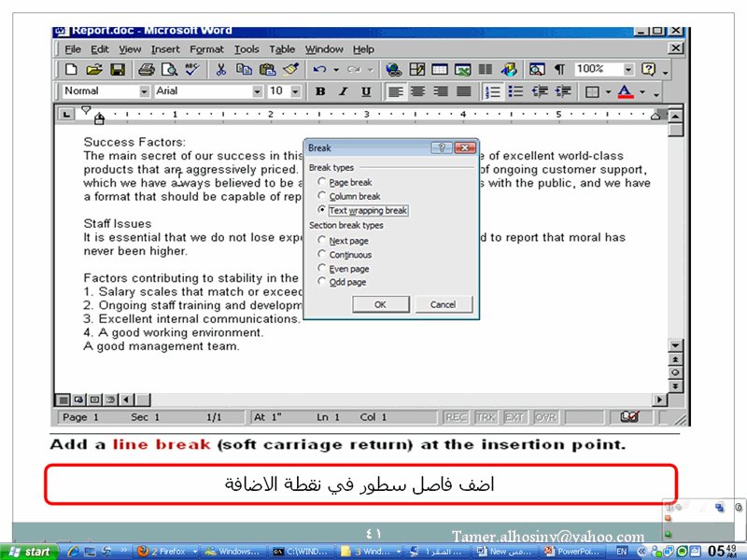Open the zoom percentage dropdown
This screenshot has height=560, width=747.
coord(628,70)
